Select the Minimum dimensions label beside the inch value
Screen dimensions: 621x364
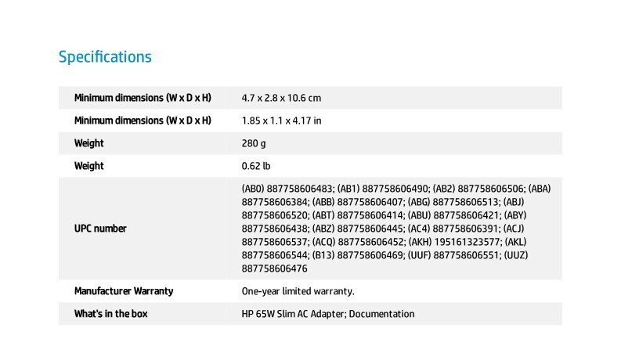(143, 121)
